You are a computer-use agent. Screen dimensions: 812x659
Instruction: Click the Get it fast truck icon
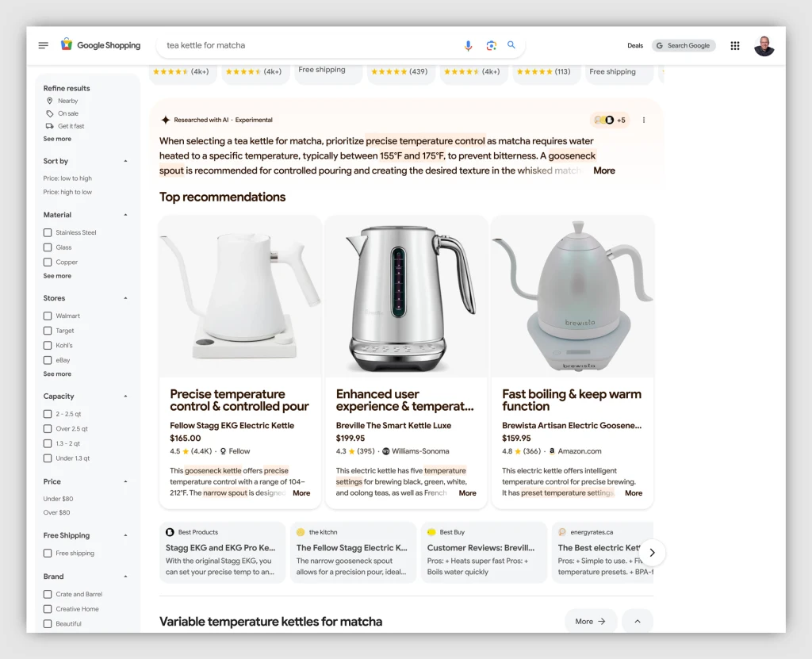click(x=50, y=126)
